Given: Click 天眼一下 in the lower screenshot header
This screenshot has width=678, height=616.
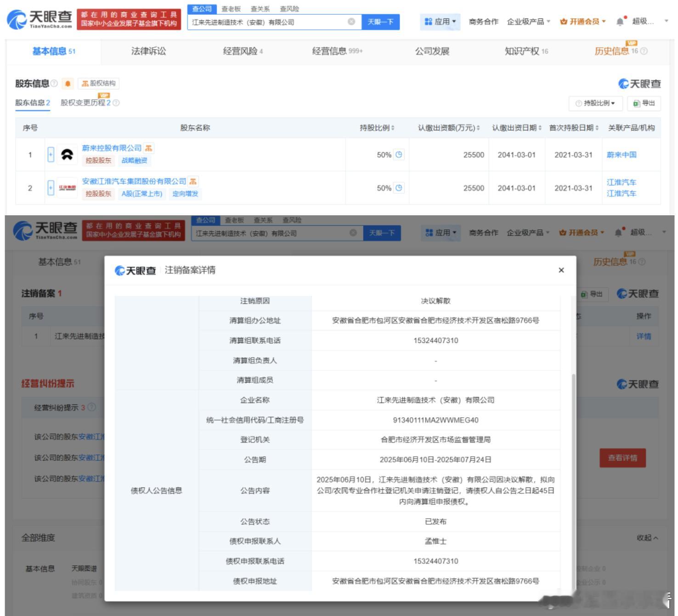Looking at the screenshot, I should point(382,233).
